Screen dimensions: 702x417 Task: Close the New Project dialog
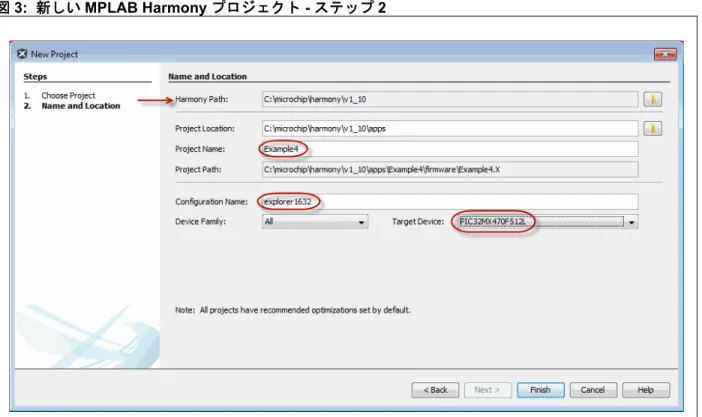point(665,54)
